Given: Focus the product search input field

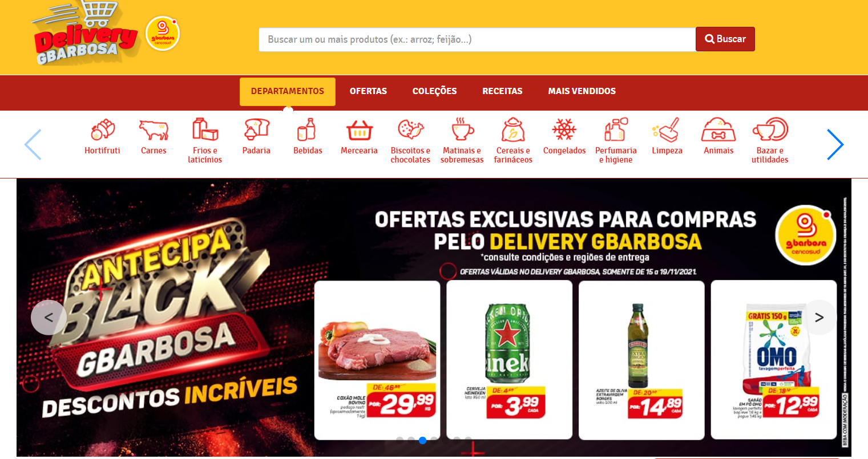Looking at the screenshot, I should pyautogui.click(x=477, y=39).
